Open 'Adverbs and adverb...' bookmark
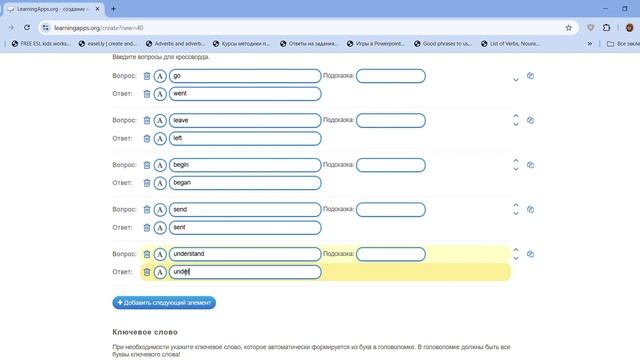 pos(175,43)
